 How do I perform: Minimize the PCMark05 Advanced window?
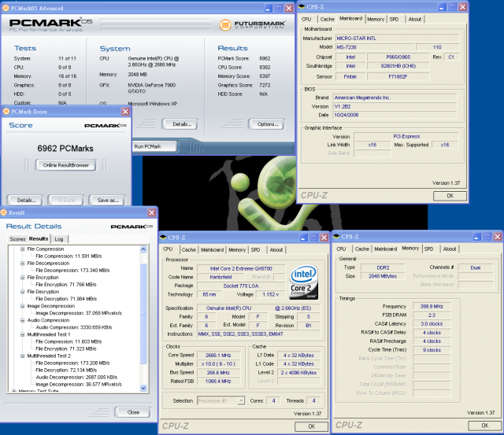click(x=269, y=9)
